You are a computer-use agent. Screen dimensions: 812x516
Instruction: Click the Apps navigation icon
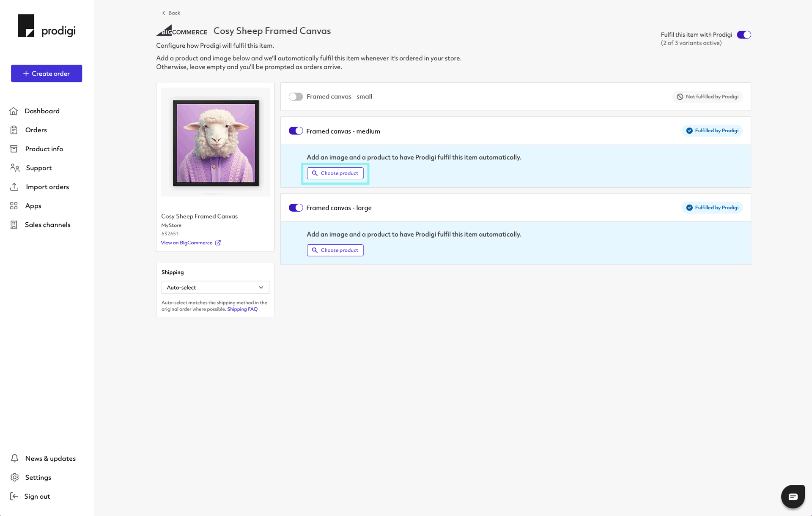pyautogui.click(x=14, y=206)
